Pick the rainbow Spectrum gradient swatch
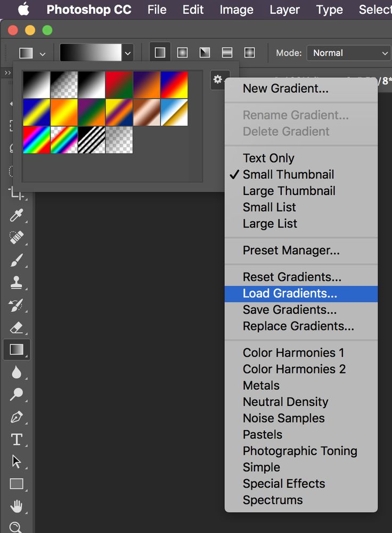Screen dimensions: 392x533 point(37,140)
